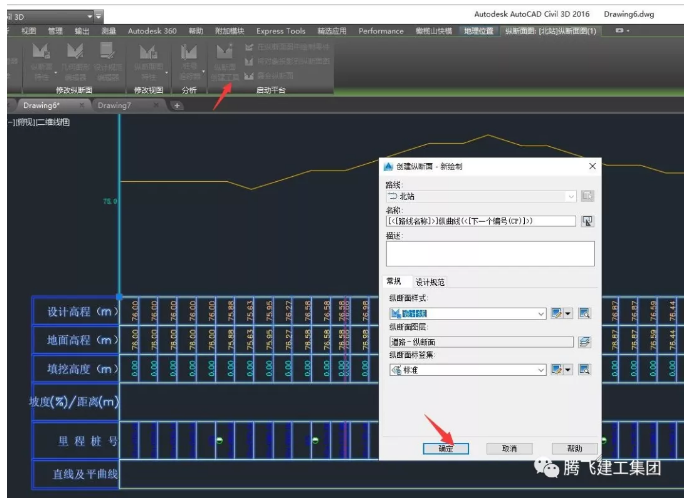This screenshot has width=692, height=501.
Task: Open the Autodesk 360 ribbon tab
Action: [x=152, y=31]
